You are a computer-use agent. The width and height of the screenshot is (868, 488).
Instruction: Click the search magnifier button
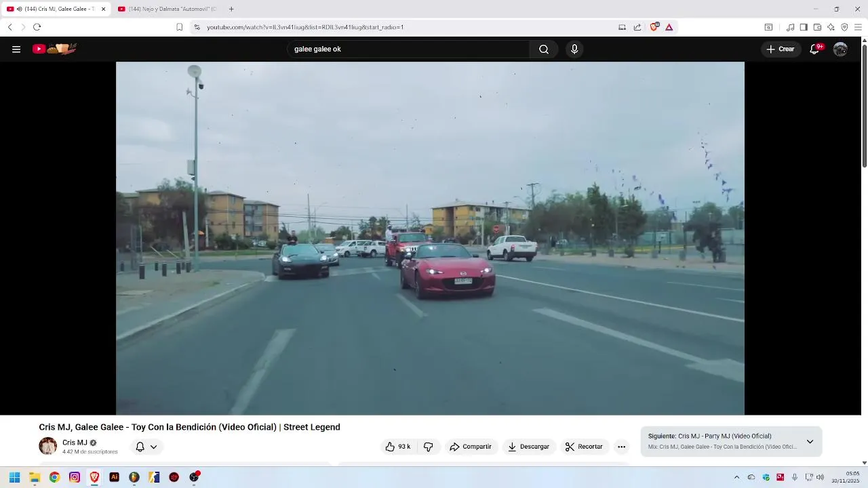[x=544, y=49]
